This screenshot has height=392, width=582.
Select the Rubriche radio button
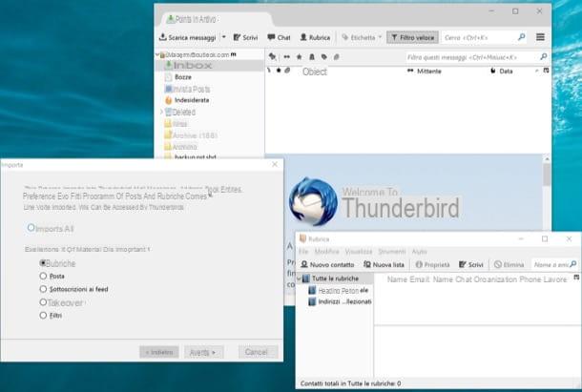pyautogui.click(x=43, y=263)
